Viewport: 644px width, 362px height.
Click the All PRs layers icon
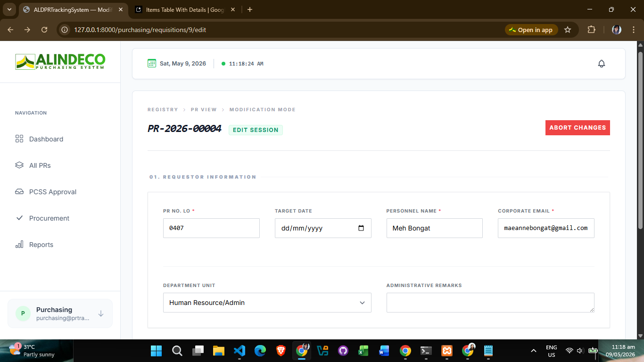tap(19, 165)
